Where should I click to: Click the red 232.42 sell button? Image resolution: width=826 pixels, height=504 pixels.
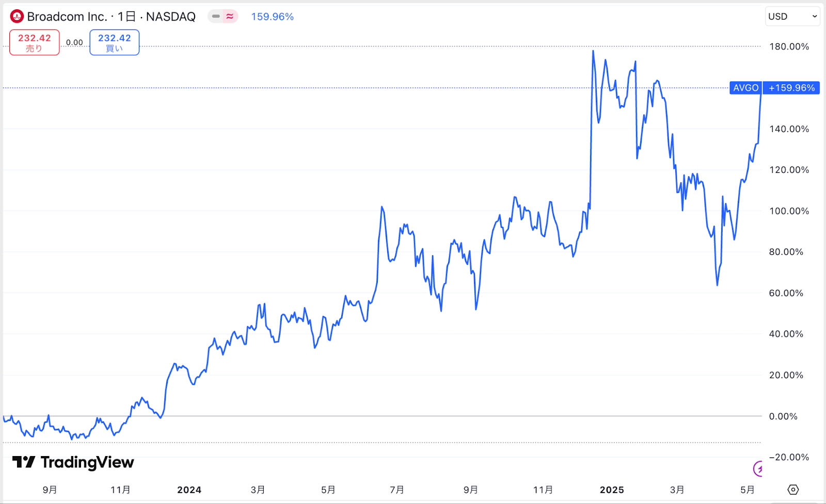click(35, 42)
